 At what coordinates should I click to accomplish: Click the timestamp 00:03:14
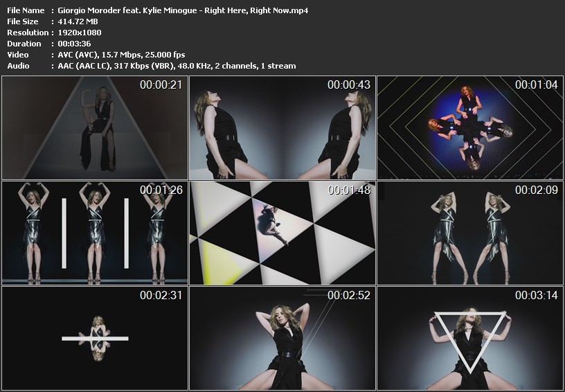click(x=536, y=296)
